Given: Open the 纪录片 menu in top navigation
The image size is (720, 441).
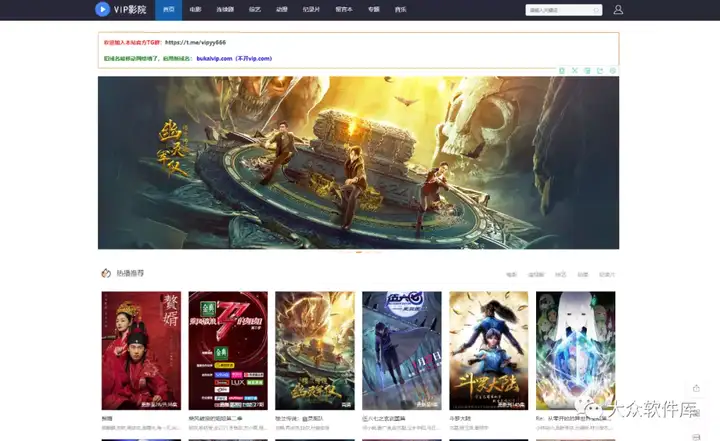Looking at the screenshot, I should point(311,10).
